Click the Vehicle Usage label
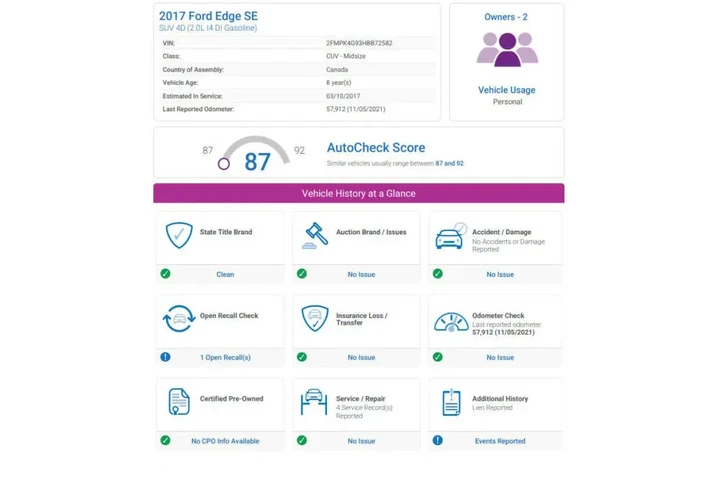 [507, 90]
